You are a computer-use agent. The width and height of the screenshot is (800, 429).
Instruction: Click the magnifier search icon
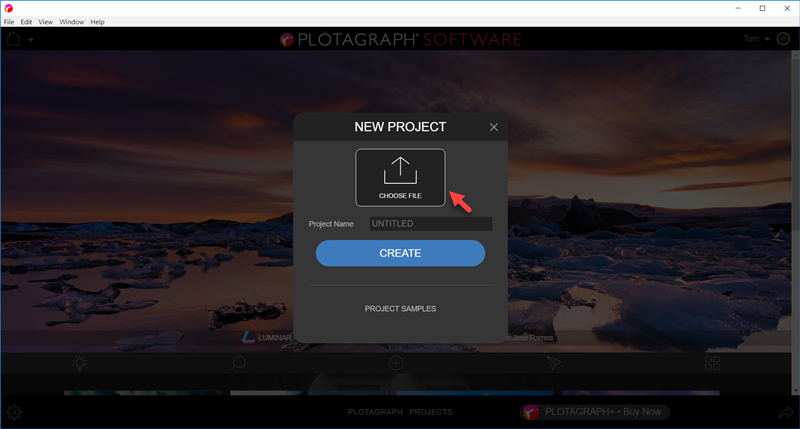pyautogui.click(x=238, y=363)
